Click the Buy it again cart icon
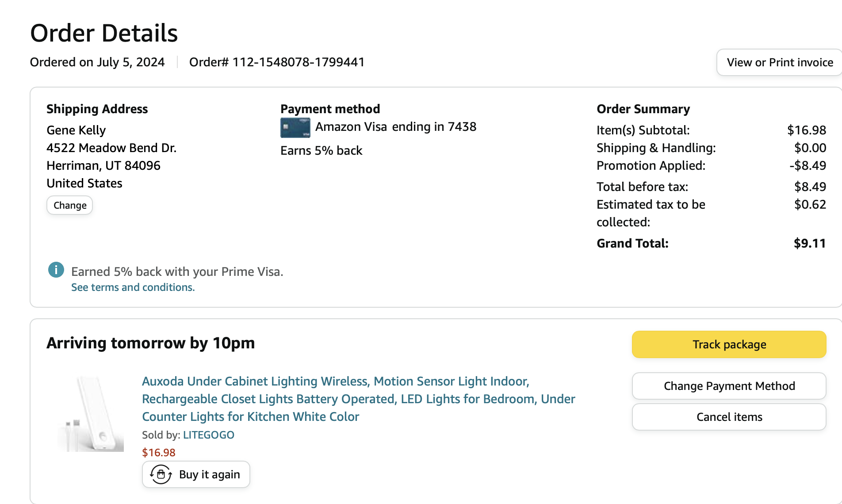842x504 pixels. click(x=161, y=474)
